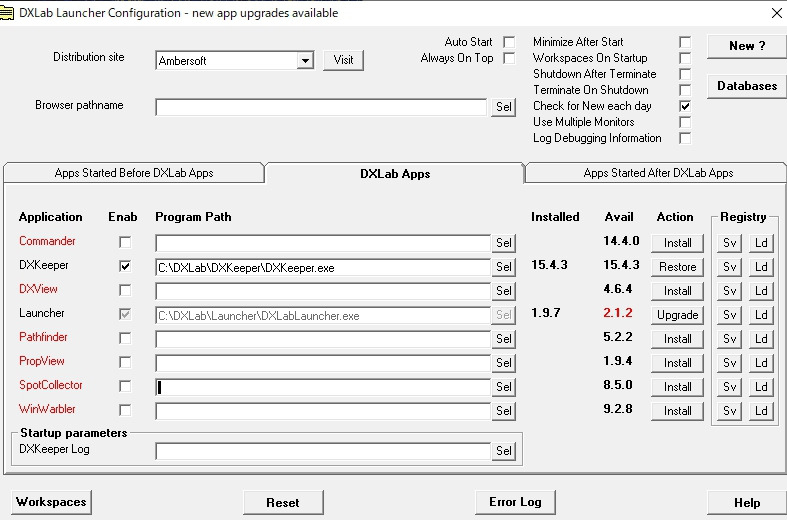Click Sv registry button for DXKeeper
This screenshot has height=520, width=787.
pos(729,267)
